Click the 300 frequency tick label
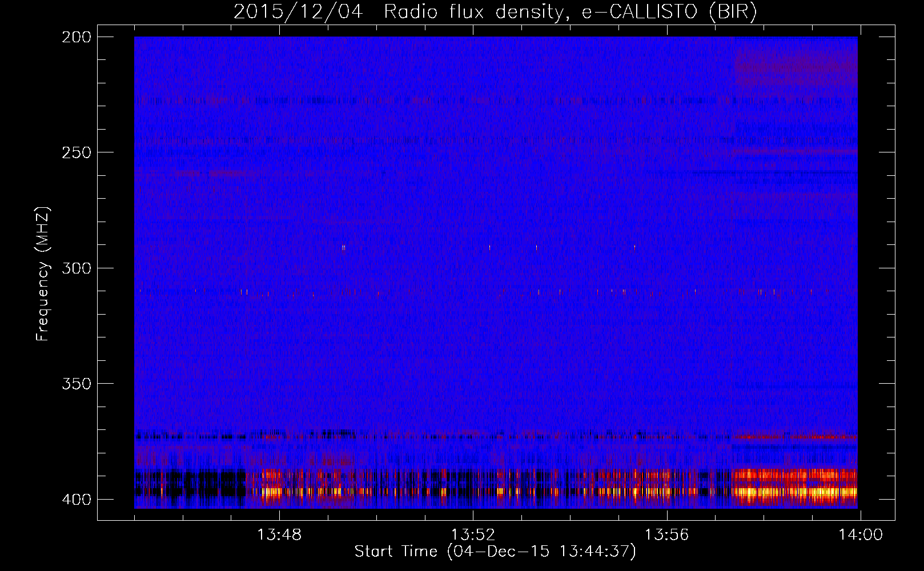924x571 pixels. (x=76, y=268)
